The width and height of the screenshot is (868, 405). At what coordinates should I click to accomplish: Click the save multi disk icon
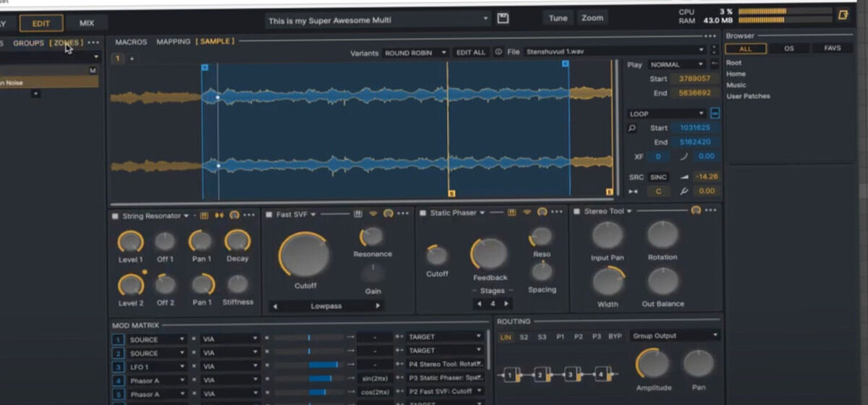[503, 19]
